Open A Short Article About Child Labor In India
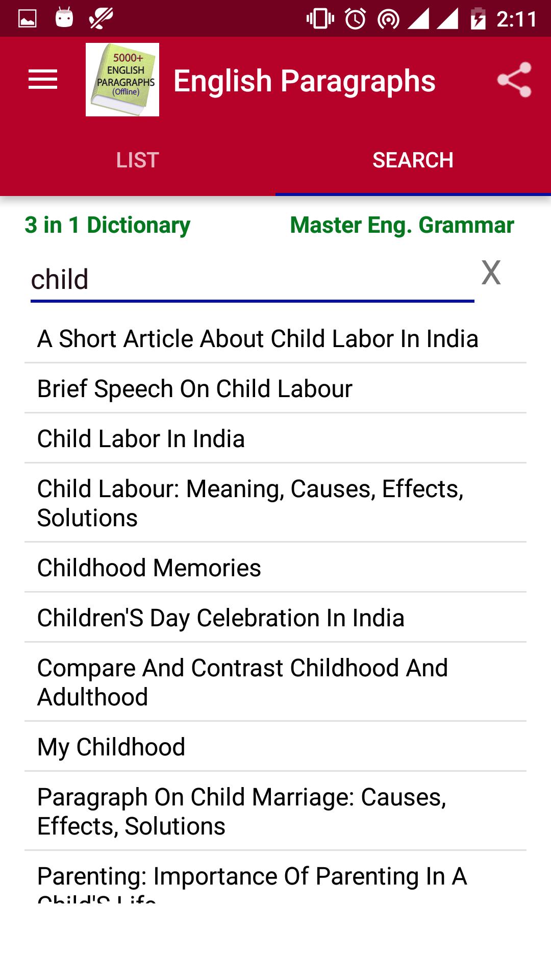The height and width of the screenshot is (980, 551). coord(275,338)
